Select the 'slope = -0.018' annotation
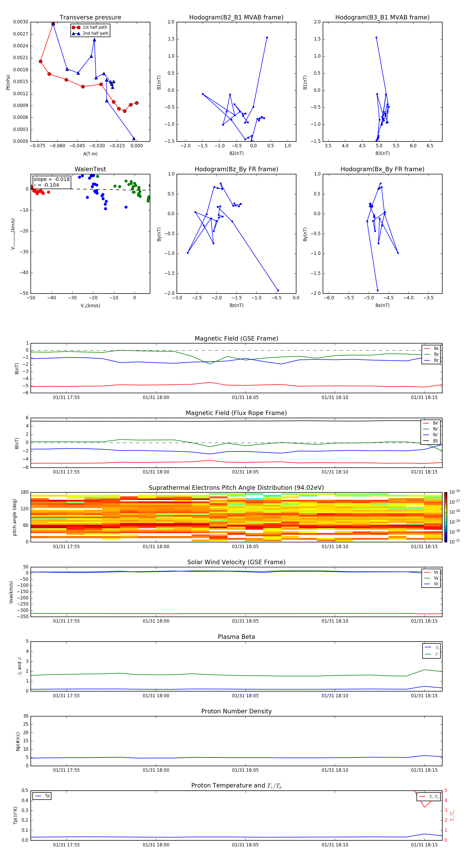 [52, 179]
